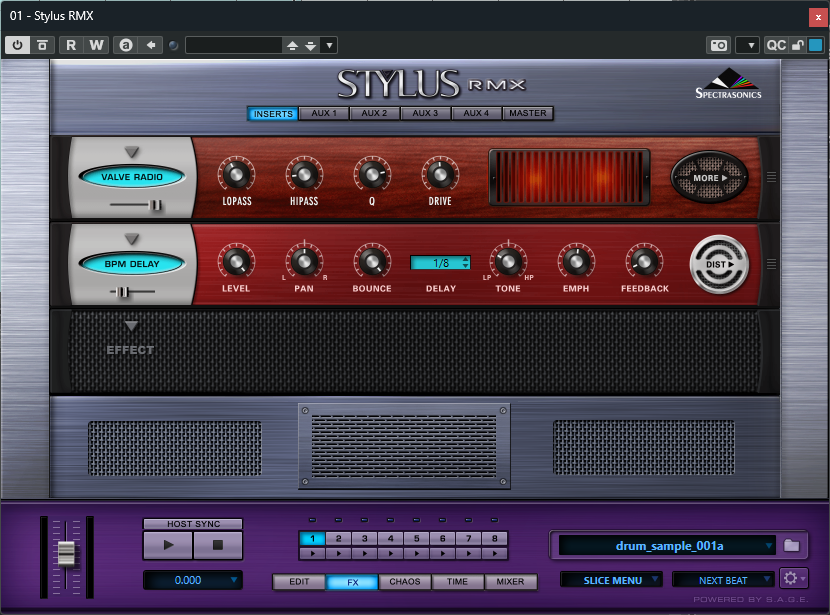
Task: Toggle the VALVE RADIO effect button
Action: pos(132,177)
